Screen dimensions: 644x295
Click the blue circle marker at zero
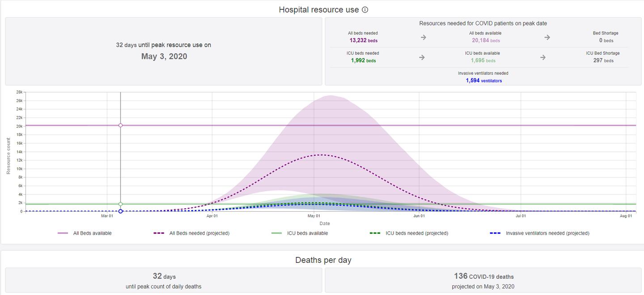[x=120, y=211]
